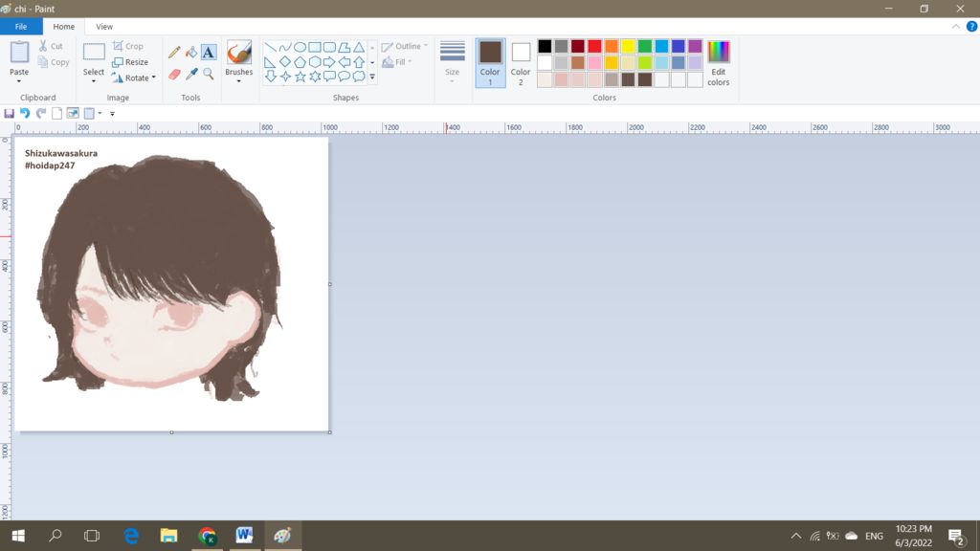Open Windows Start menu
Viewport: 980px width, 551px height.
18,536
